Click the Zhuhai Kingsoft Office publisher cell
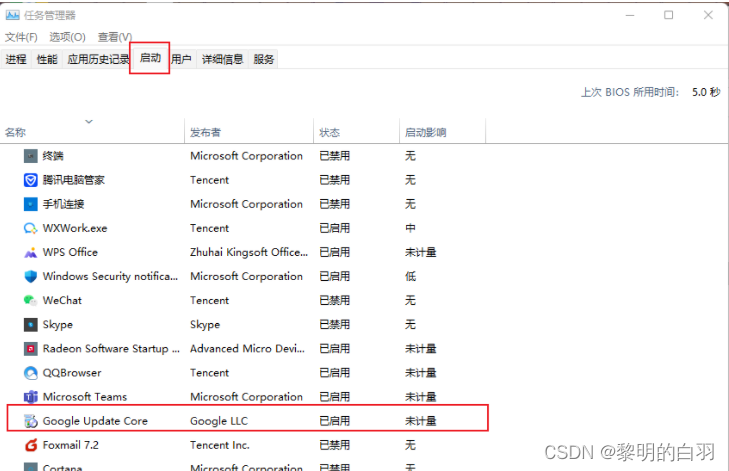Screen dimensions: 729x471 click(x=249, y=252)
